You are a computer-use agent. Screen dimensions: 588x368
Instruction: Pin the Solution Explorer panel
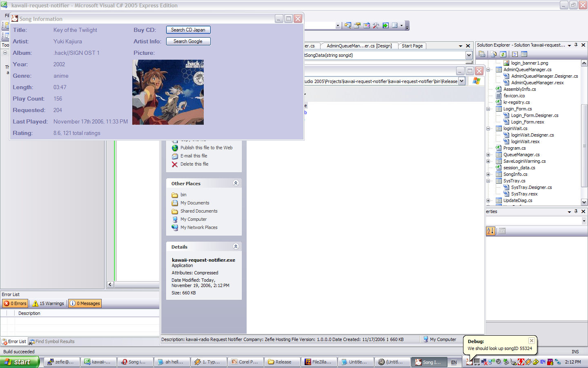pyautogui.click(x=576, y=45)
